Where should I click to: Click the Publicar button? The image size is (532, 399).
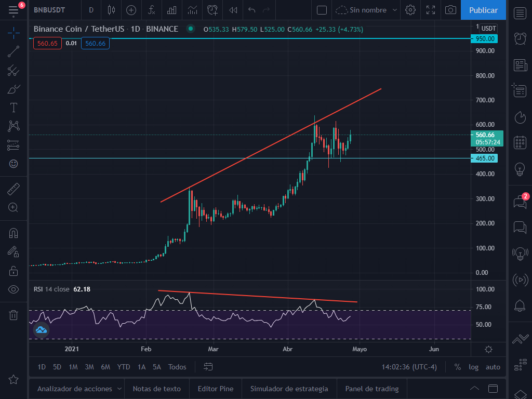coord(483,10)
